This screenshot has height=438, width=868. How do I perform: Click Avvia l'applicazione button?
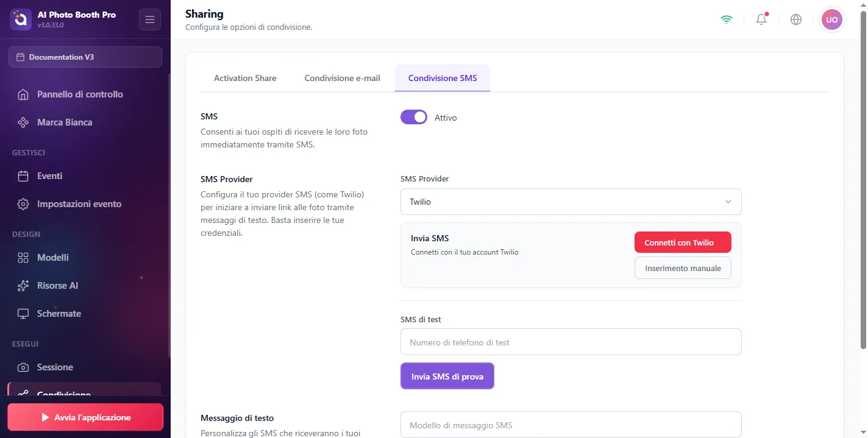click(85, 417)
